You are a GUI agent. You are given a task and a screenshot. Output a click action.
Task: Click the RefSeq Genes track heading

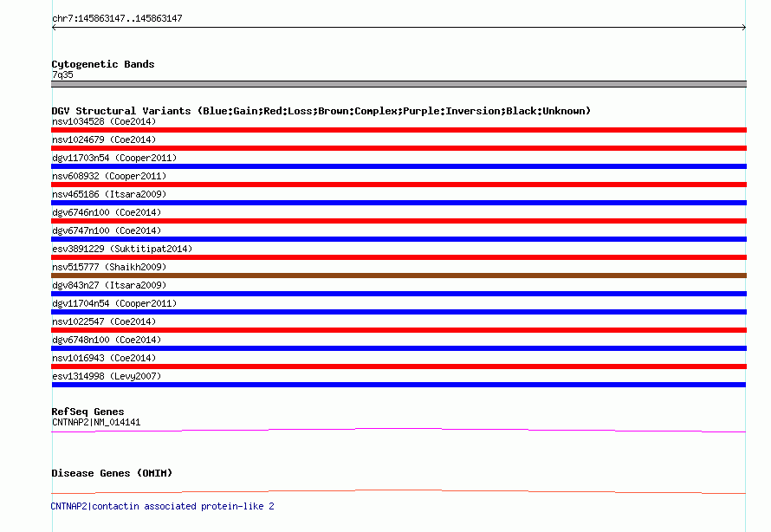pyautogui.click(x=87, y=412)
